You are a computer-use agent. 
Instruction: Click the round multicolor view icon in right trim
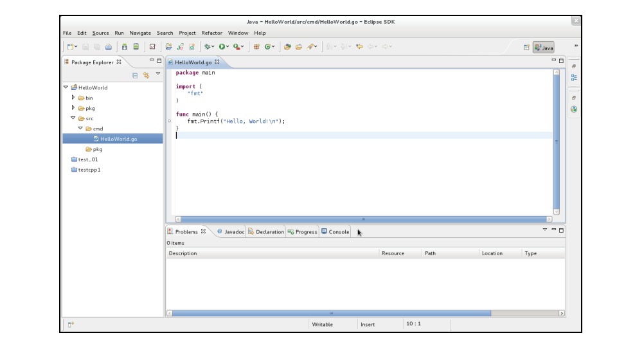tap(574, 109)
